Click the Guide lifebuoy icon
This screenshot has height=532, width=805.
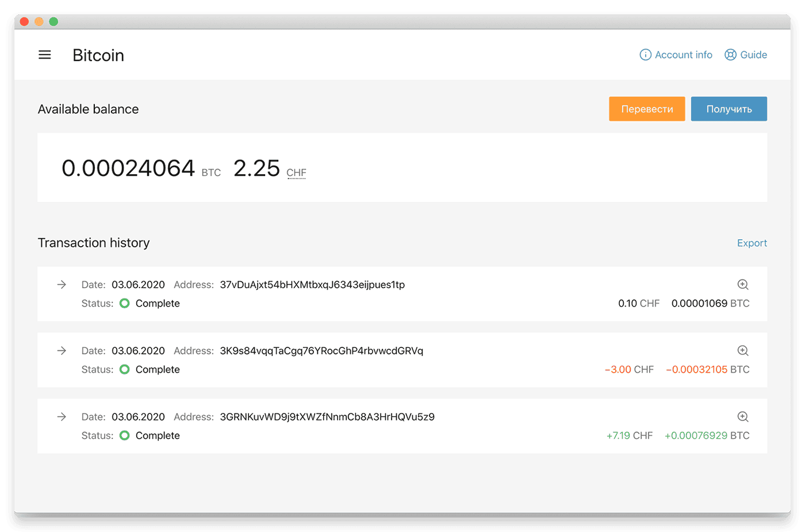(x=730, y=55)
